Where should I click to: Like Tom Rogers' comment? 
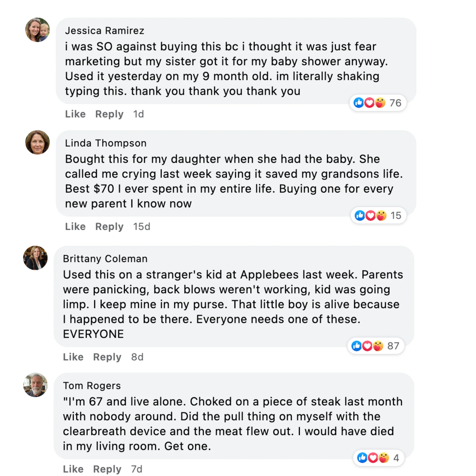click(x=73, y=469)
